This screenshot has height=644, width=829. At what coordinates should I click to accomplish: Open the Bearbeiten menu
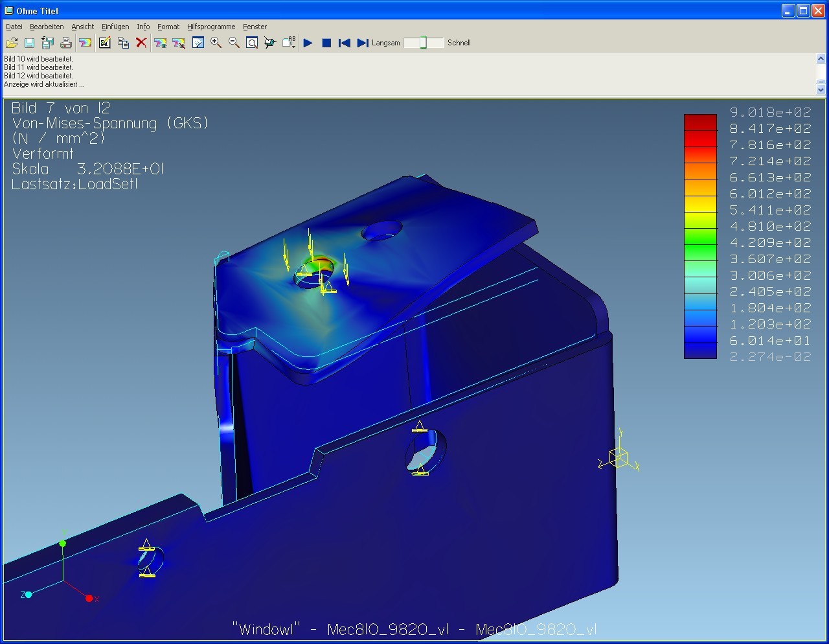click(x=47, y=27)
